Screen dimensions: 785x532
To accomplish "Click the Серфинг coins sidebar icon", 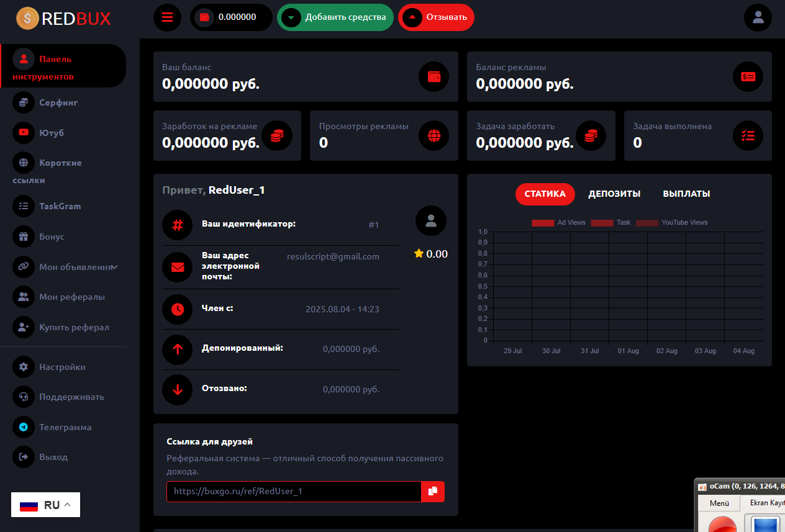I will [x=24, y=102].
